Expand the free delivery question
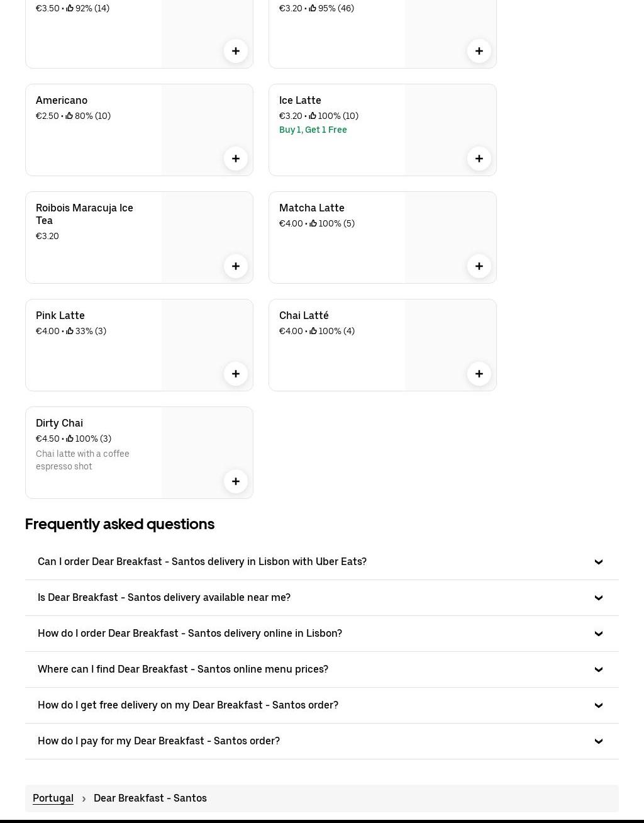This screenshot has height=823, width=644. point(321,705)
